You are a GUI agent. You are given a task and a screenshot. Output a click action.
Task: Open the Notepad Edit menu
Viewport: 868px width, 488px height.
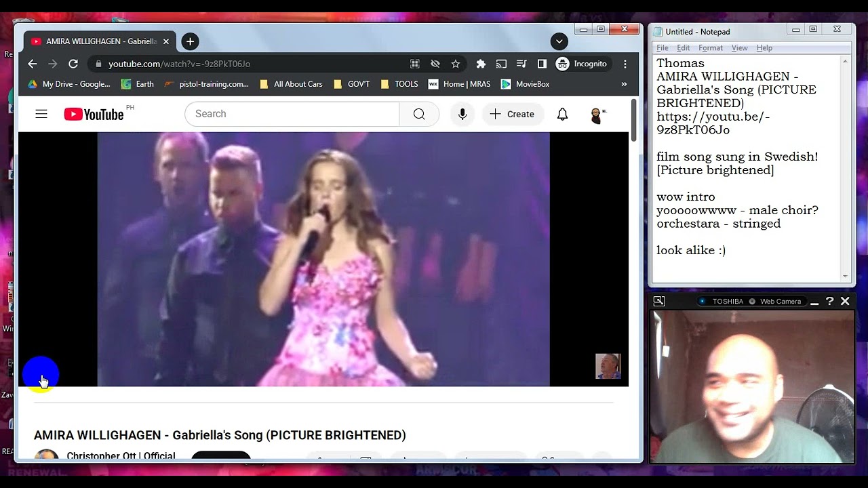[684, 48]
